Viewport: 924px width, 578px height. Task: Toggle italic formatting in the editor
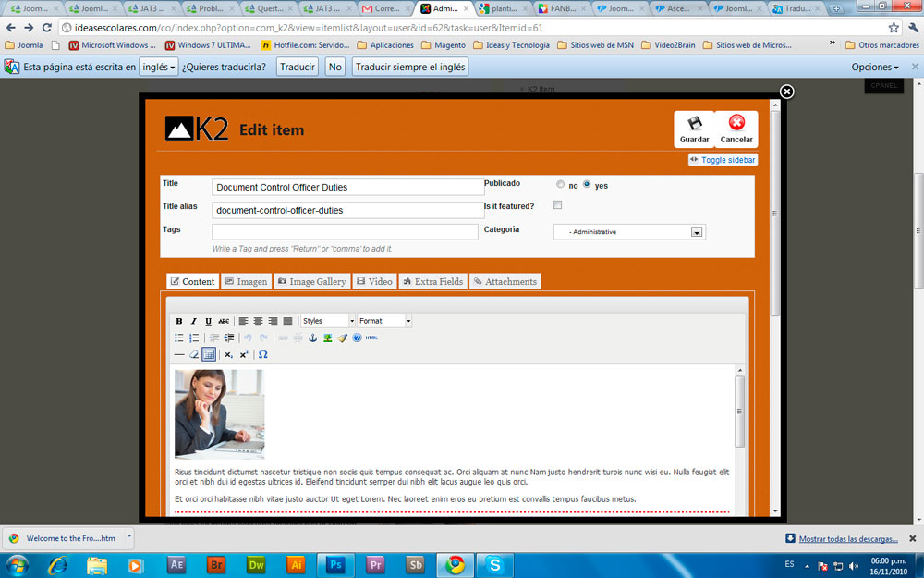click(x=193, y=321)
